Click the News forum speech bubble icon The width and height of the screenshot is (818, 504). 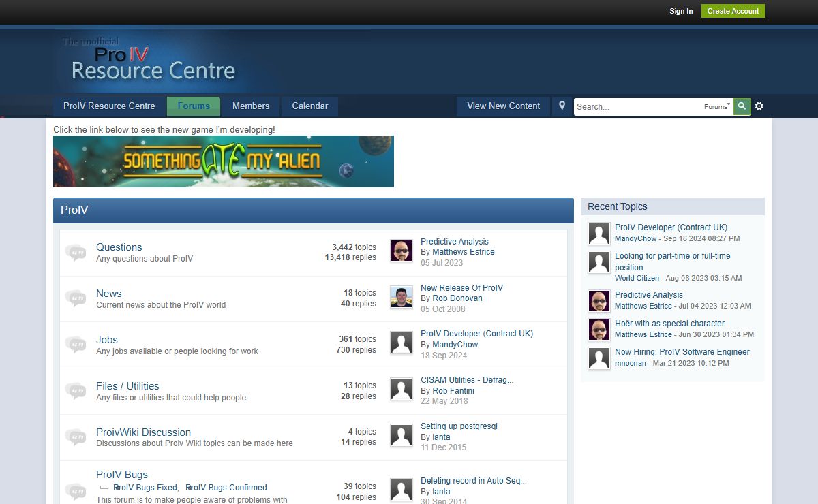(76, 299)
